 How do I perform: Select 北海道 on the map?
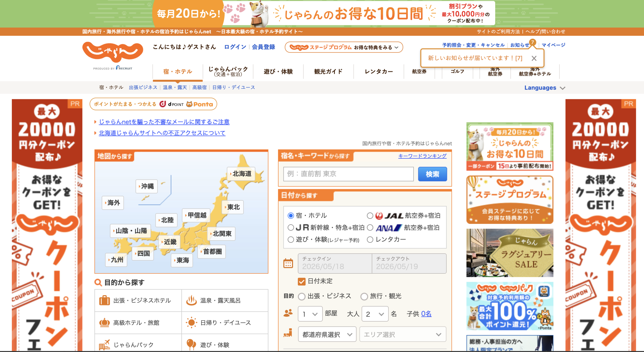241,174
